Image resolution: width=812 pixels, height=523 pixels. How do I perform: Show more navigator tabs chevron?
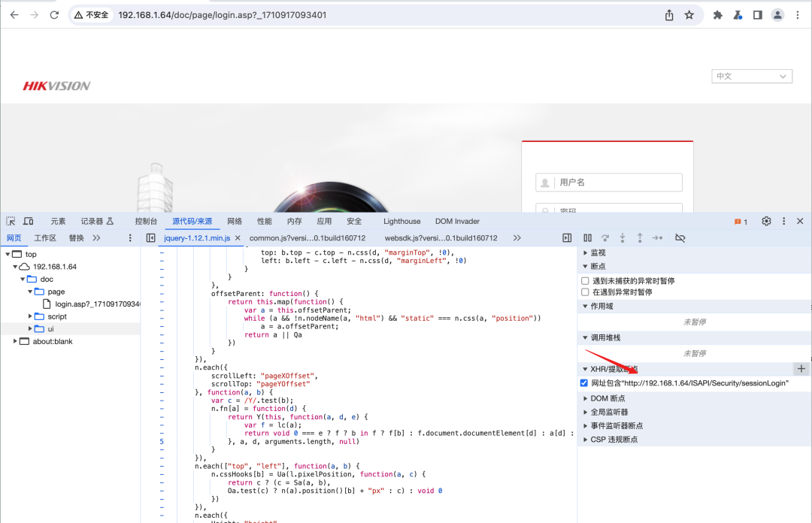(97, 237)
